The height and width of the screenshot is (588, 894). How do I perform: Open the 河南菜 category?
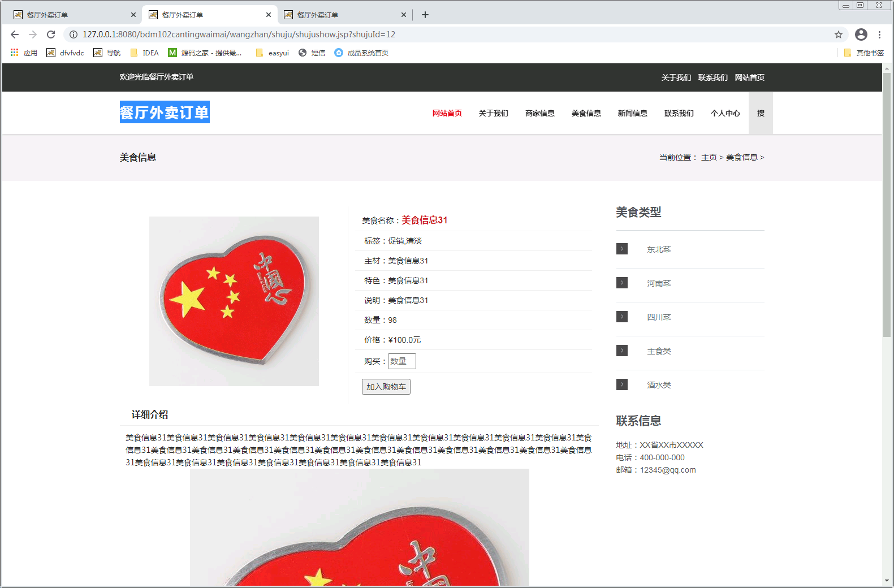tap(659, 283)
